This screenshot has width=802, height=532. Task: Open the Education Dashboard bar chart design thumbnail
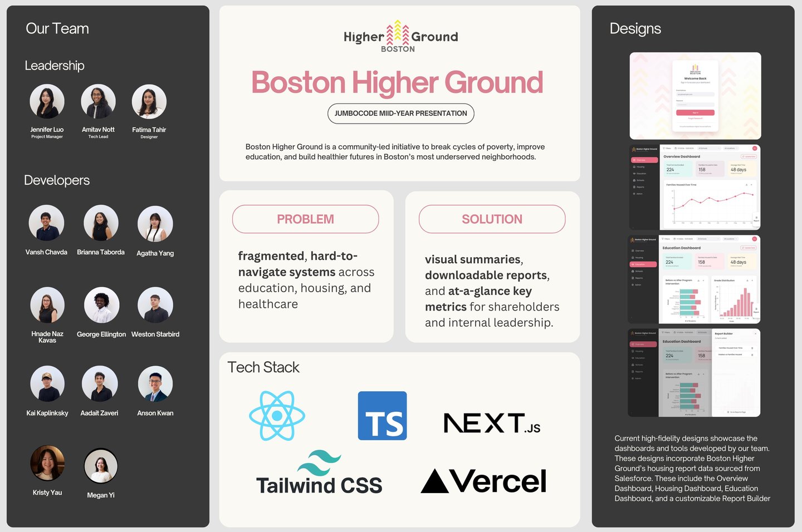point(694,279)
